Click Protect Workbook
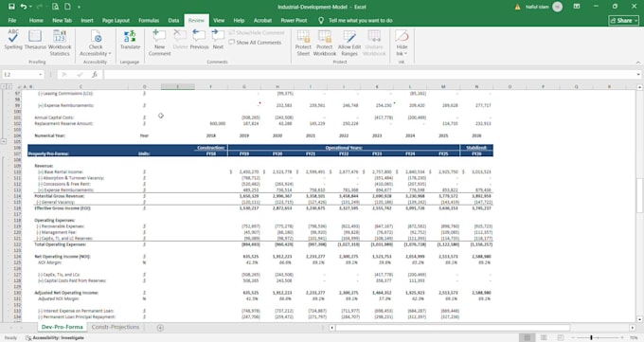Screen dimensions: 644x342 coord(325,43)
